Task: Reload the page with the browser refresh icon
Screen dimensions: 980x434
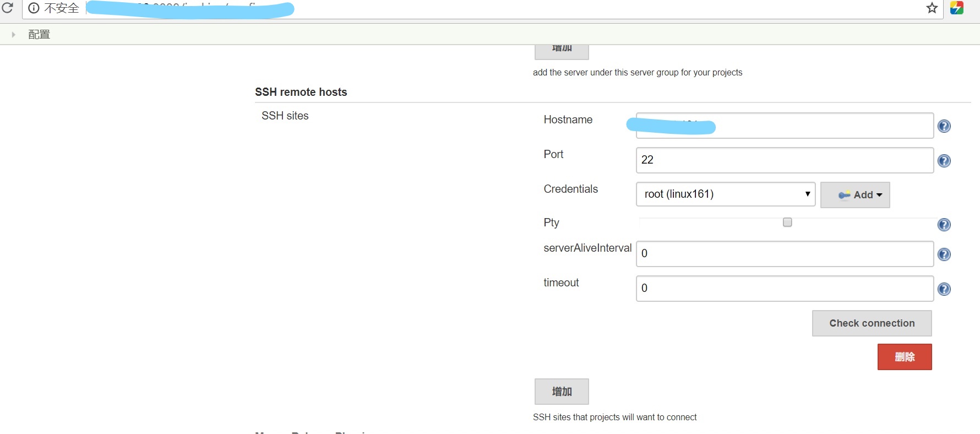Action: point(7,8)
